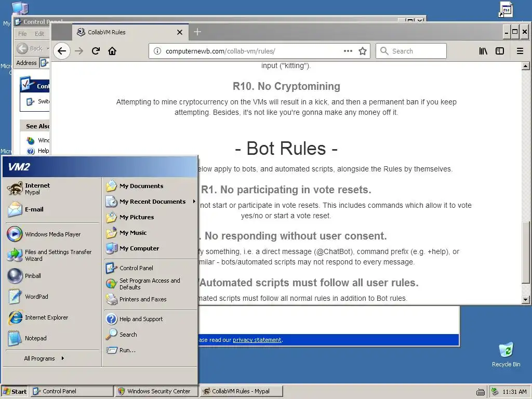Click on-screen keyboard tray icon
This screenshot has width=532, height=399.
(x=481, y=392)
